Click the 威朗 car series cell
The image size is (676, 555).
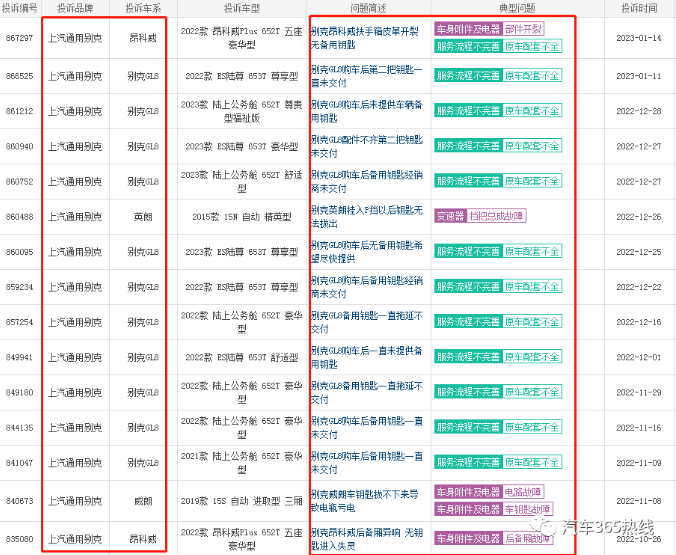[143, 501]
